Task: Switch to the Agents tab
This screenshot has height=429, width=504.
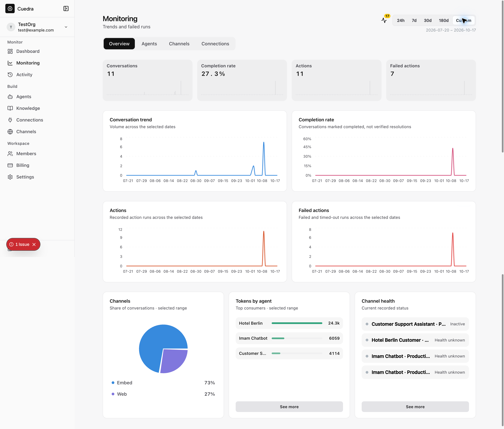Action: click(149, 44)
